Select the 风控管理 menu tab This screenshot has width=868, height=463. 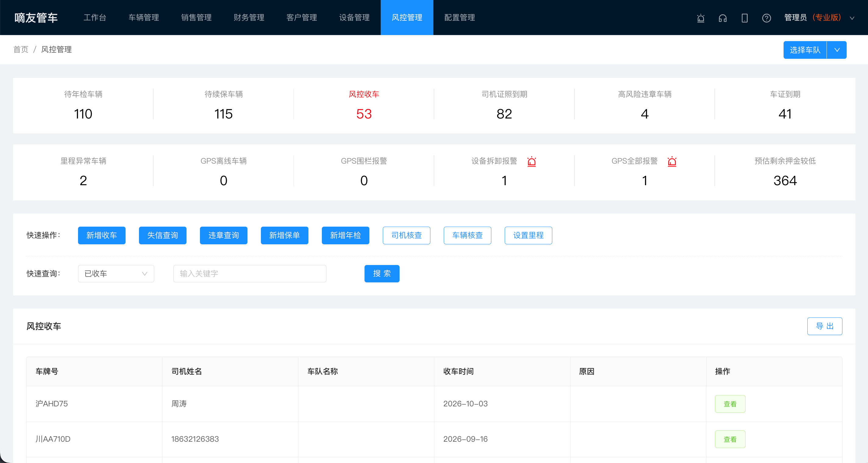point(407,17)
